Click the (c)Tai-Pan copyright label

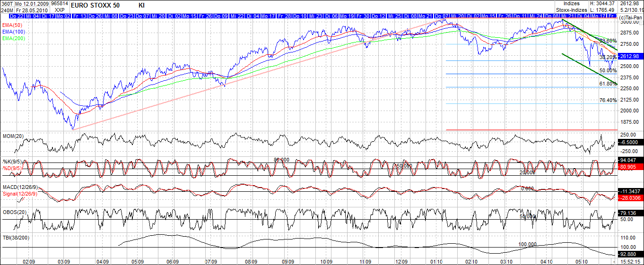pos(631,17)
